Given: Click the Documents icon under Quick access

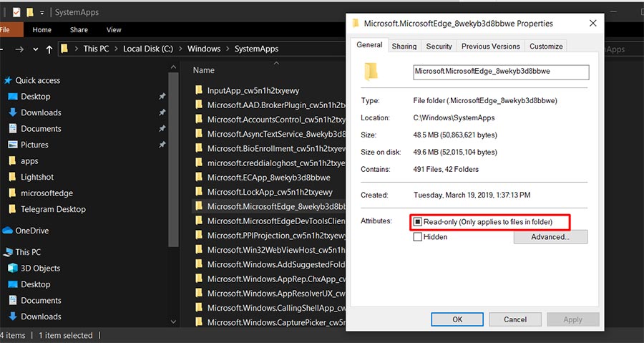Looking at the screenshot, I should (x=13, y=129).
